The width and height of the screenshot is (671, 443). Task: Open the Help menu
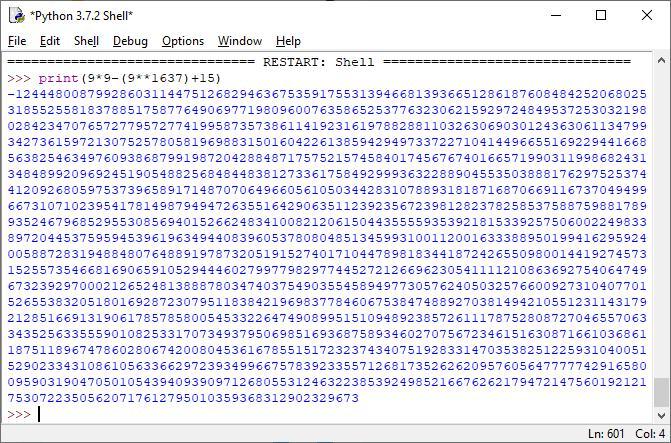pyautogui.click(x=288, y=41)
